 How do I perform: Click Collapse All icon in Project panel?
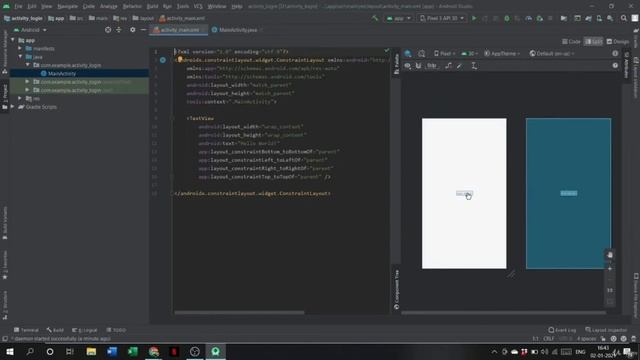pos(119,30)
